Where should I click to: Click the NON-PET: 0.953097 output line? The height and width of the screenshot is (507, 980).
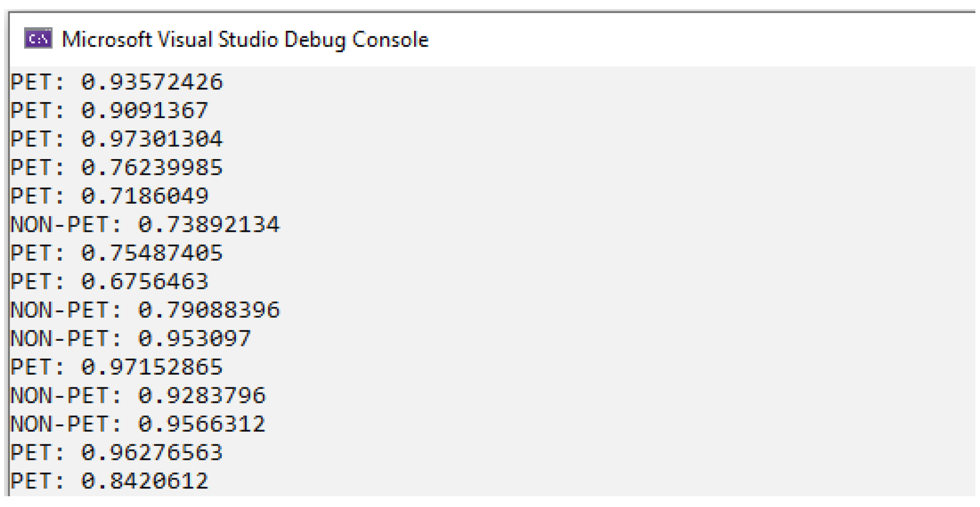pyautogui.click(x=131, y=339)
